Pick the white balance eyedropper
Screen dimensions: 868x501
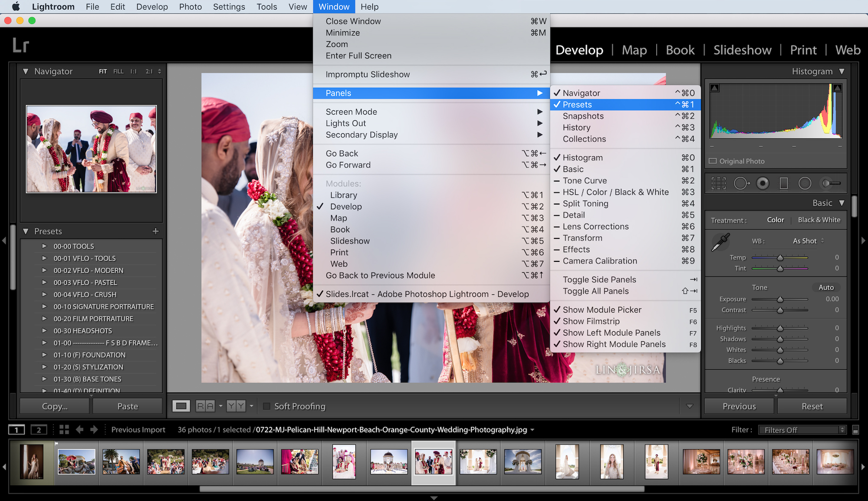pos(720,242)
